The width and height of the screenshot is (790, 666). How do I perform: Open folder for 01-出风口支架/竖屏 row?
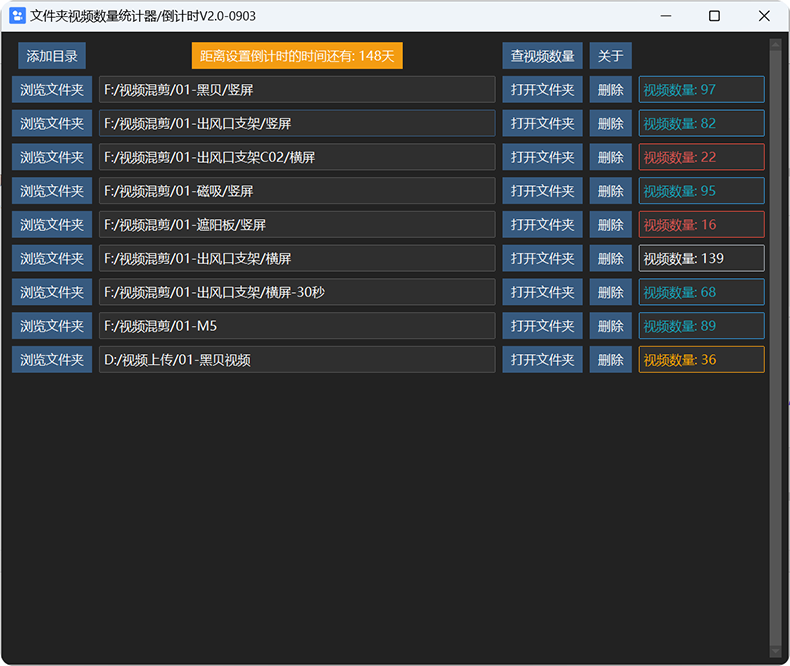tap(542, 123)
